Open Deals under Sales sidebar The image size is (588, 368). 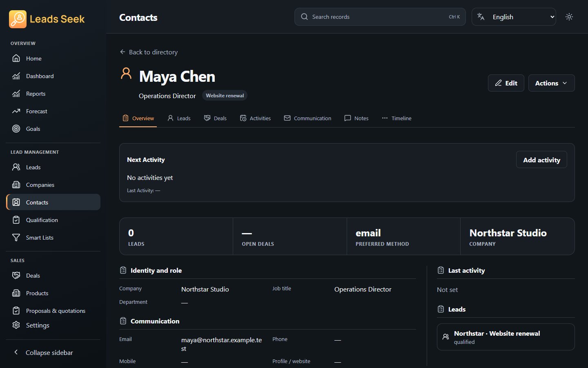[x=53, y=276]
